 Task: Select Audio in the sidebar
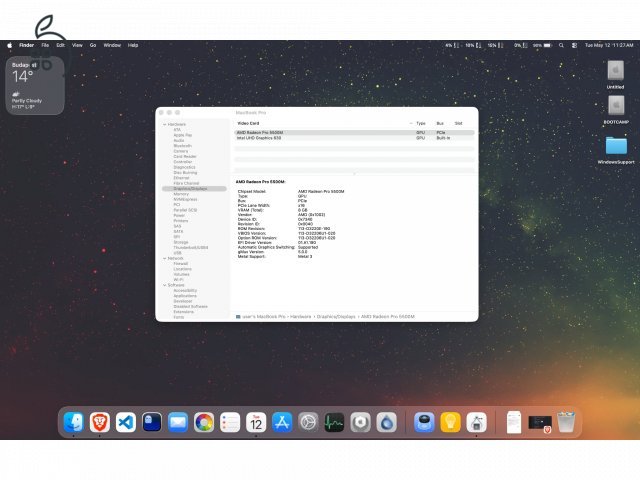click(x=179, y=140)
